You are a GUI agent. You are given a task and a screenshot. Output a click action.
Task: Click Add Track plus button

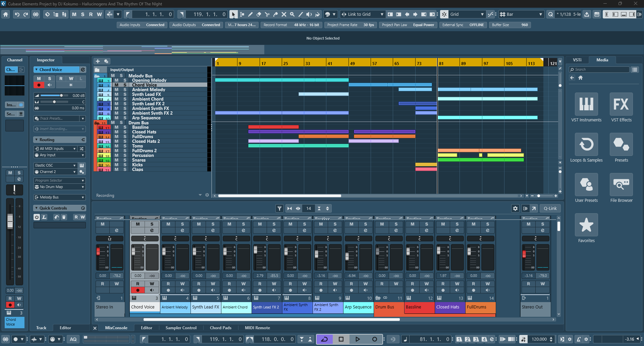(x=98, y=61)
